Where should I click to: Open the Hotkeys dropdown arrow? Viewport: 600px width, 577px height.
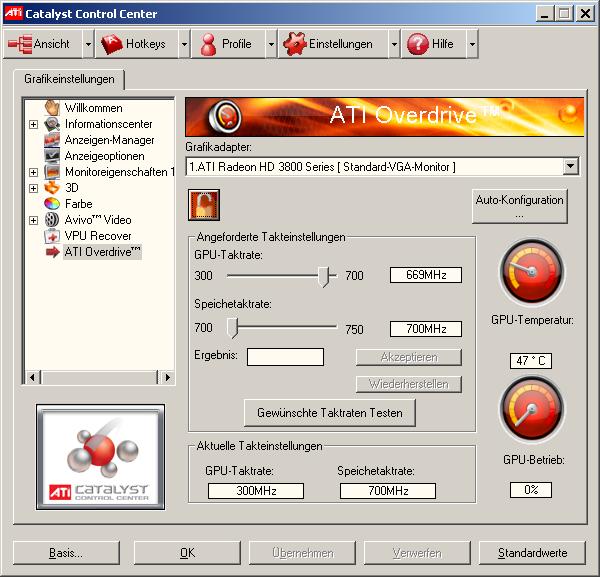point(184,44)
